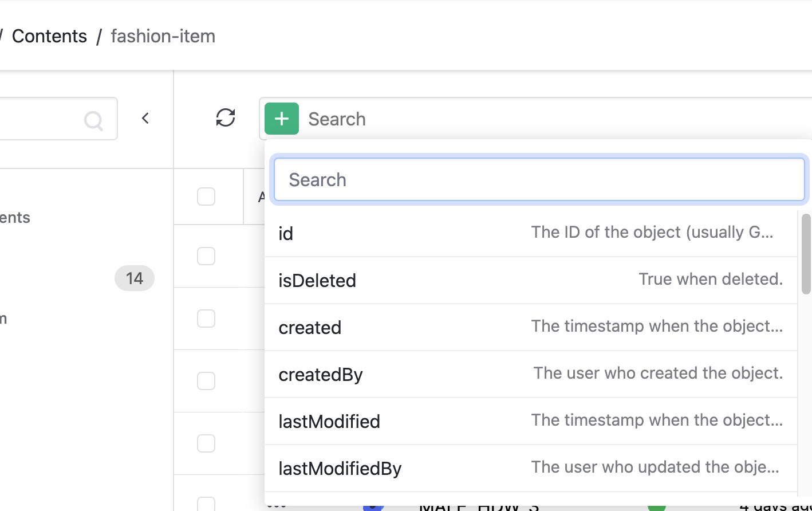
Task: Check the third table row checkbox
Action: (206, 381)
